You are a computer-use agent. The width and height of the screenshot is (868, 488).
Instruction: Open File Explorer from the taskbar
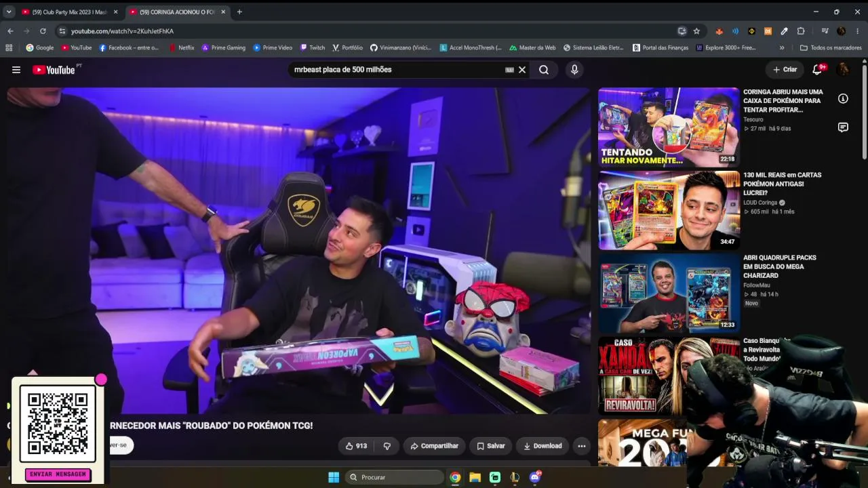pos(475,477)
